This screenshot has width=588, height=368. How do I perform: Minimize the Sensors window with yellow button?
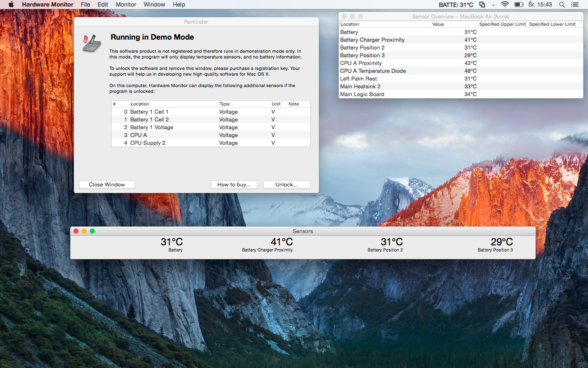pos(84,231)
